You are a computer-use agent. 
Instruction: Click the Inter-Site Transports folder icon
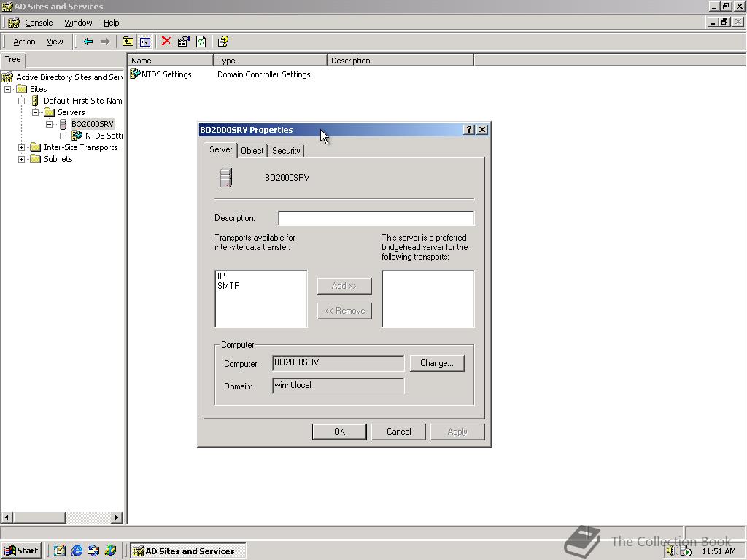pyautogui.click(x=35, y=147)
